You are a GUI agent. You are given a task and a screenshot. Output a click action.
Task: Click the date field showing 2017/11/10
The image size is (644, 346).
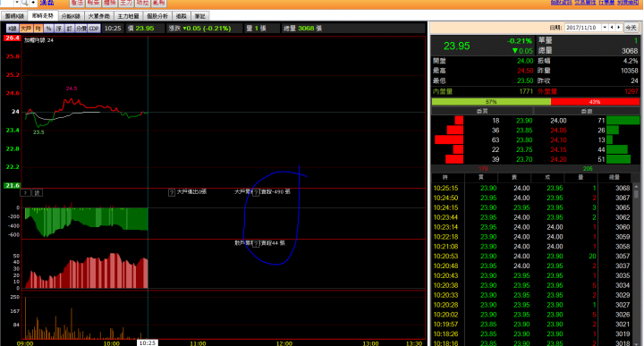pyautogui.click(x=582, y=28)
